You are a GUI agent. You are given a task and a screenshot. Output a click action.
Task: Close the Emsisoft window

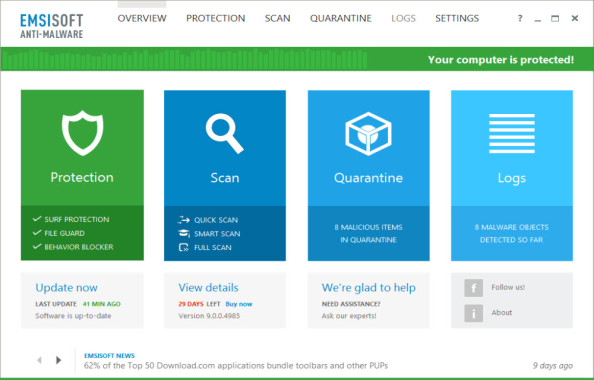coord(575,18)
